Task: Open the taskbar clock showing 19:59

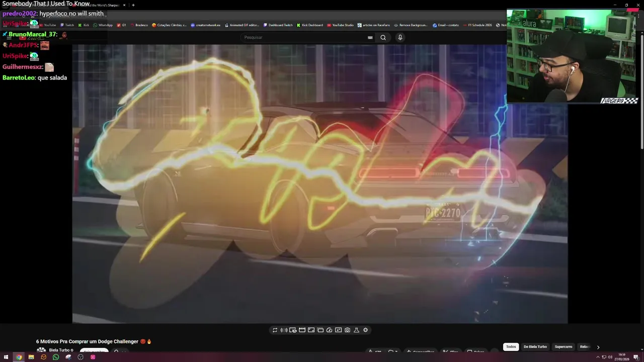Action: pyautogui.click(x=622, y=357)
